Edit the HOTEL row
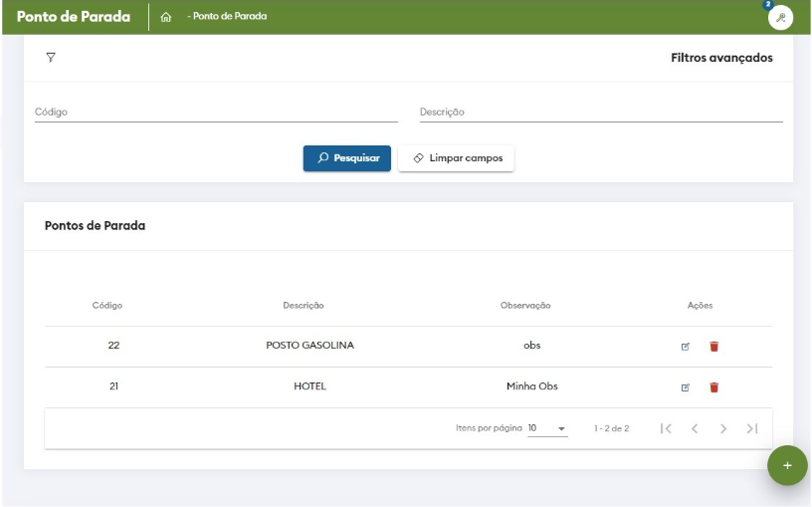The width and height of the screenshot is (812, 507). tap(685, 387)
